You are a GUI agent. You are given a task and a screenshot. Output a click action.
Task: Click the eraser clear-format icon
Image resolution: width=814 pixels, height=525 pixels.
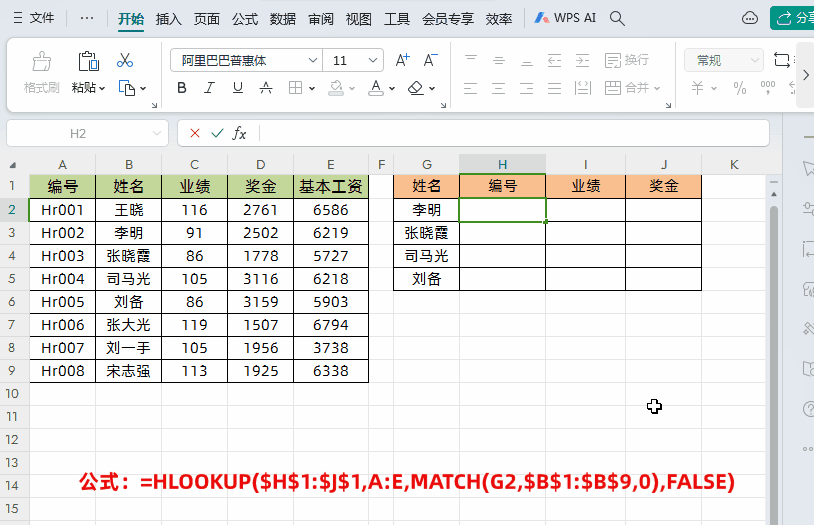point(416,88)
